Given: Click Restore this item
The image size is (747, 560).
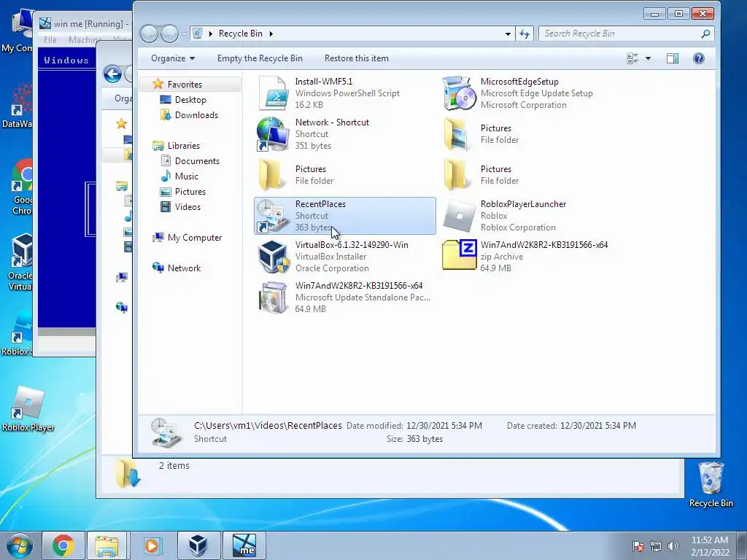Looking at the screenshot, I should pyautogui.click(x=356, y=58).
